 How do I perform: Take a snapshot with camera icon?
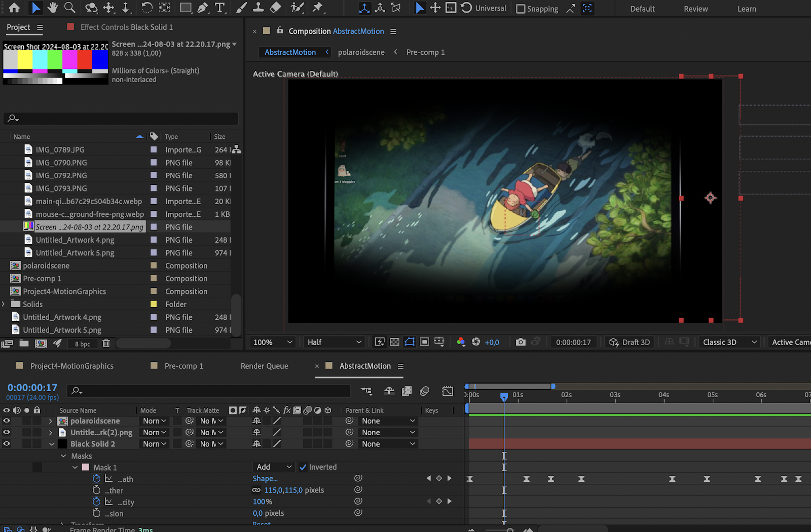pyautogui.click(x=521, y=342)
